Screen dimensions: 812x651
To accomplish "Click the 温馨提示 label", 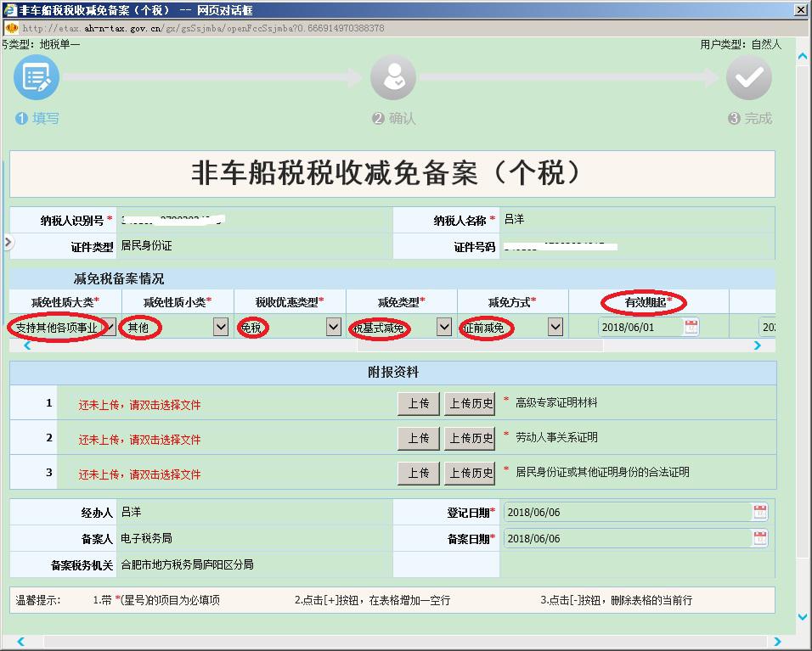I will (x=38, y=600).
